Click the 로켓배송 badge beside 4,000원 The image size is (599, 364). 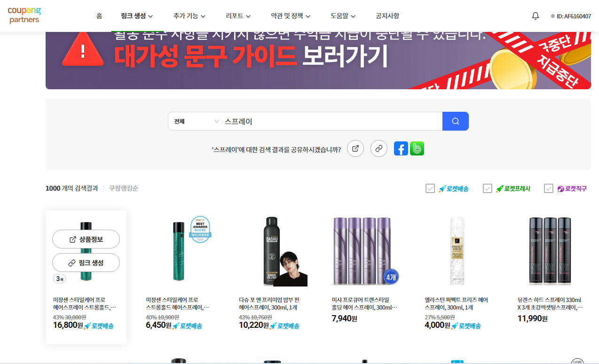click(466, 325)
